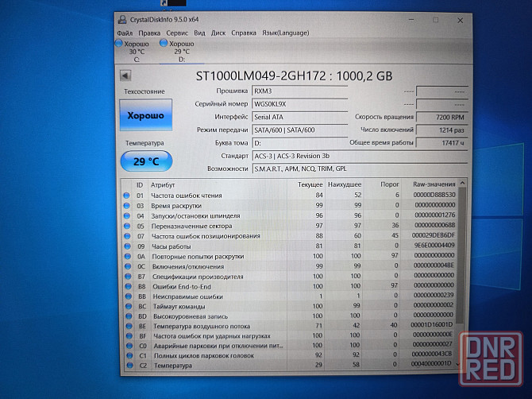This screenshot has height=399, width=532.
Task: Click the blue status orb for disk C:
Action: click(119, 43)
